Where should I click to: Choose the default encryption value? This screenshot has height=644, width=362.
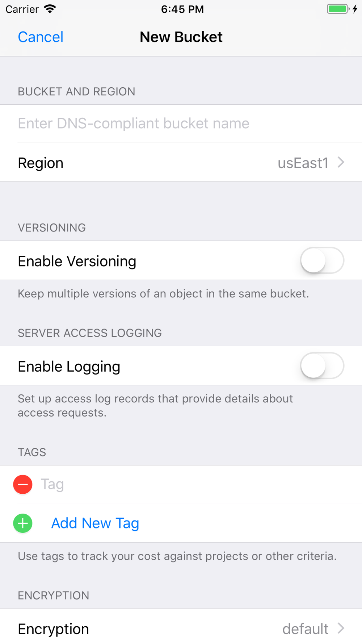click(306, 629)
